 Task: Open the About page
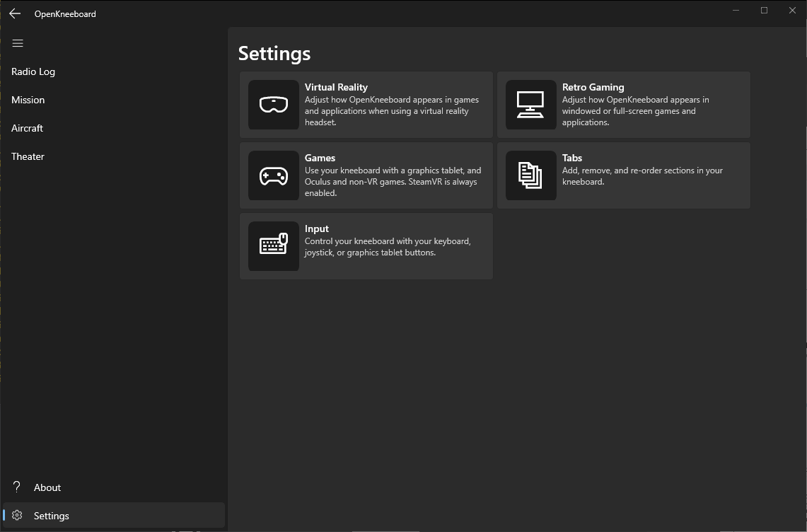[114, 487]
